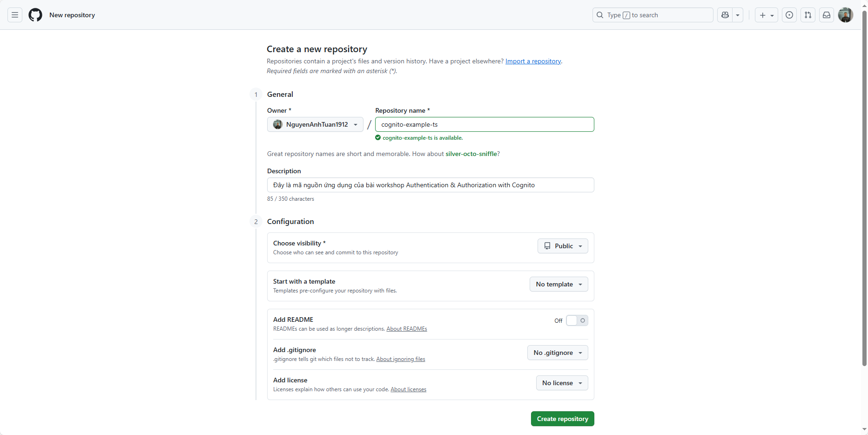Viewport: 868px width, 435px height.
Task: Open the No .gitignore dropdown
Action: 558,353
